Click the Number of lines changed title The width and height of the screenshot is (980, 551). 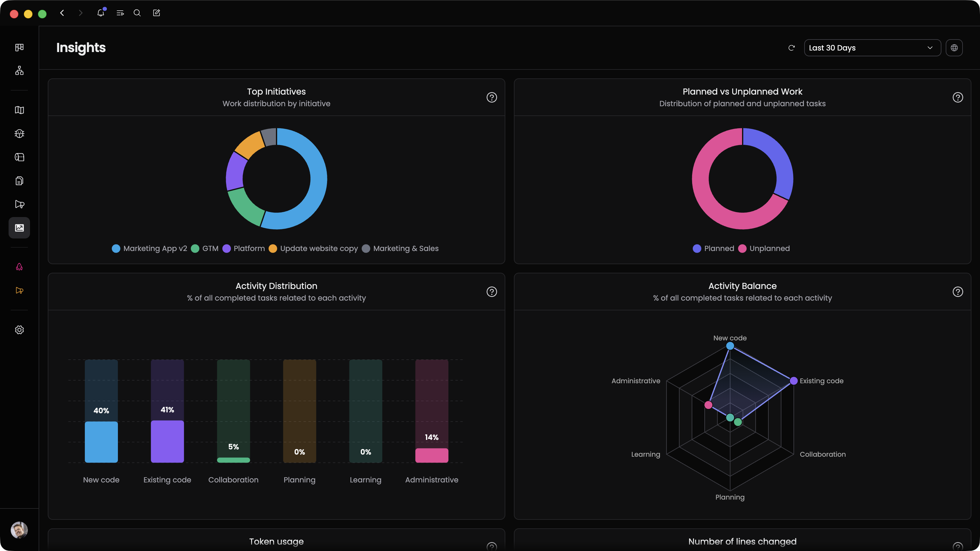point(743,542)
